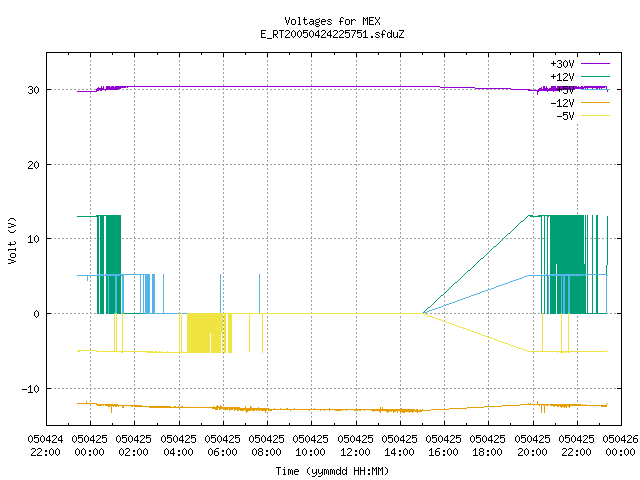This screenshot has height=480, width=640.
Task: Click the x-axis tick label '050425 18:00'
Action: coord(487,446)
